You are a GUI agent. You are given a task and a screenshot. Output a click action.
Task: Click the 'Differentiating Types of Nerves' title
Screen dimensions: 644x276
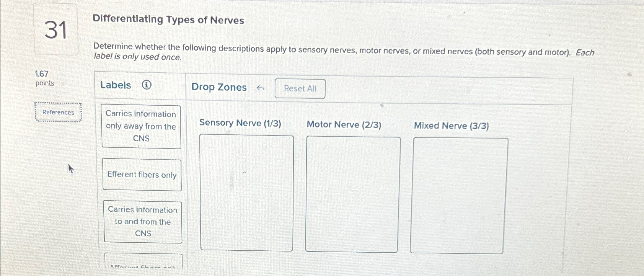click(x=169, y=20)
